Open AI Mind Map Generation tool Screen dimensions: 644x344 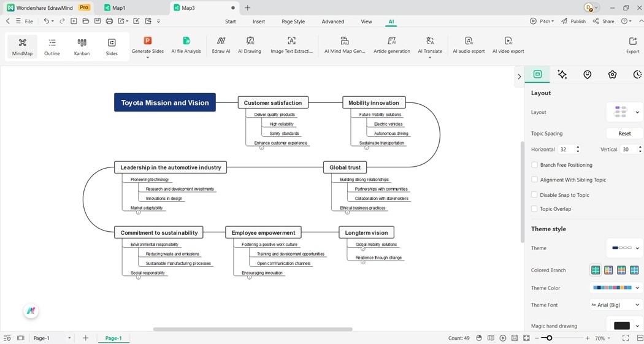(x=345, y=45)
